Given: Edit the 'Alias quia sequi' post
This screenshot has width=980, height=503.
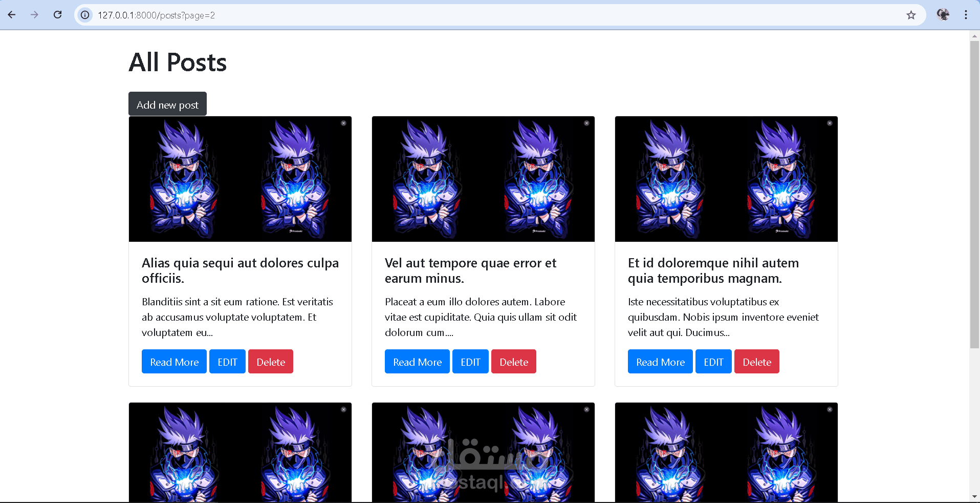Looking at the screenshot, I should coord(227,362).
